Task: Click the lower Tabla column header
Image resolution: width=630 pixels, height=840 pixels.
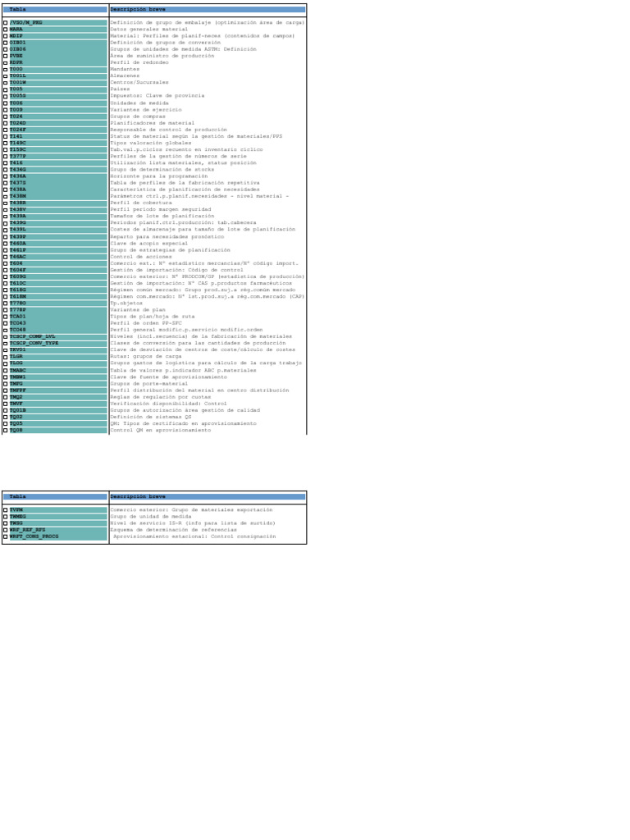Action: point(55,496)
